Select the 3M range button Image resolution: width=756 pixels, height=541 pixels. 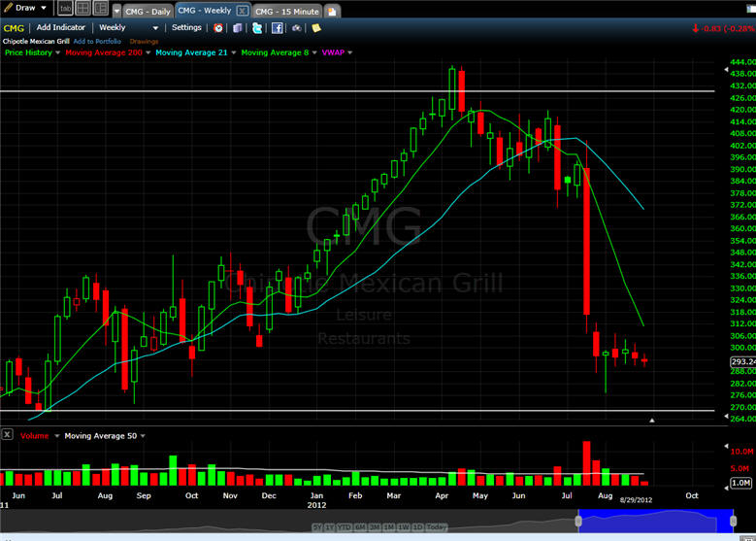click(x=376, y=527)
